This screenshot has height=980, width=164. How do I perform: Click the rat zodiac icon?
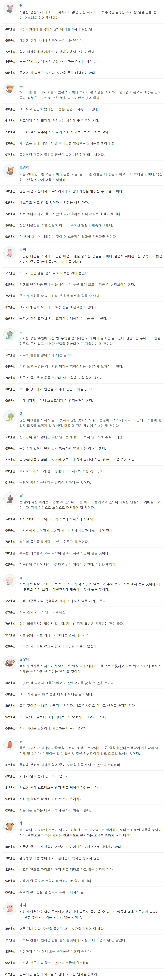(10, 9)
